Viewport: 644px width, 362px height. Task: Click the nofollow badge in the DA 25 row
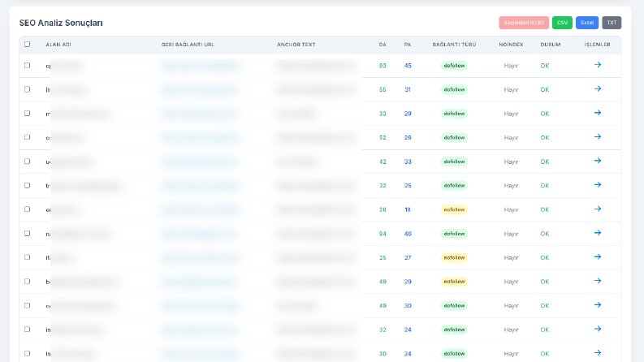(454, 257)
